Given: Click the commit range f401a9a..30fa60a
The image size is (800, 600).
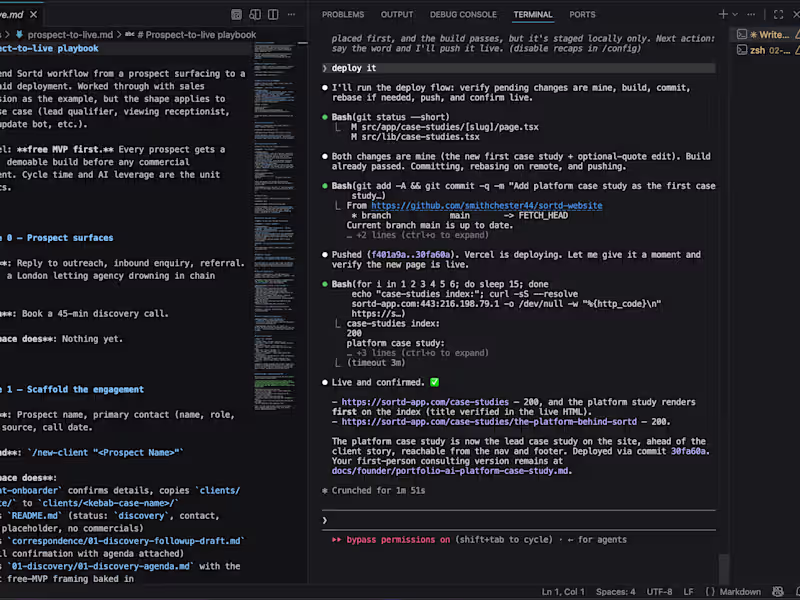Looking at the screenshot, I should point(411,255).
